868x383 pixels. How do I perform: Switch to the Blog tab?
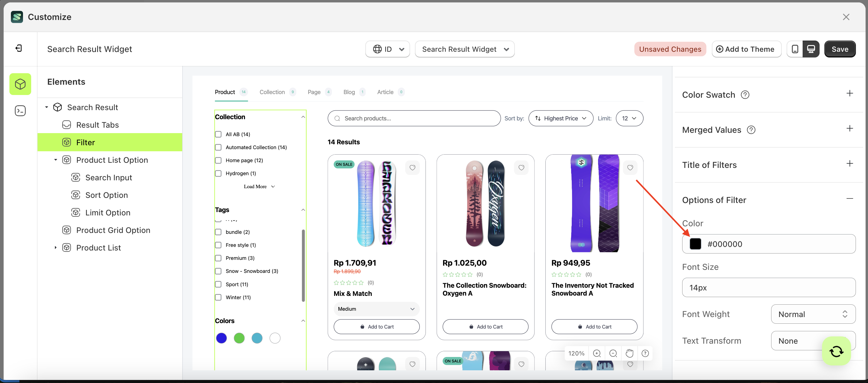(x=349, y=92)
